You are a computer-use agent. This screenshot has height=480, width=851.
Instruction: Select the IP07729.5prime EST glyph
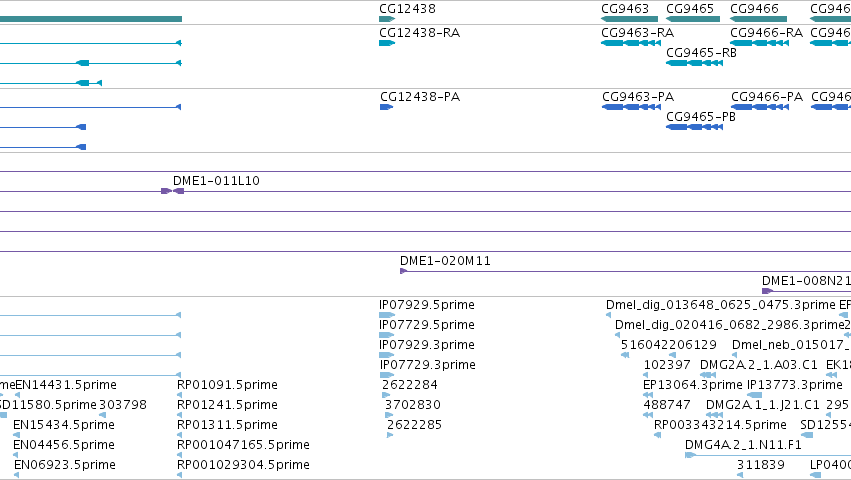(386, 335)
